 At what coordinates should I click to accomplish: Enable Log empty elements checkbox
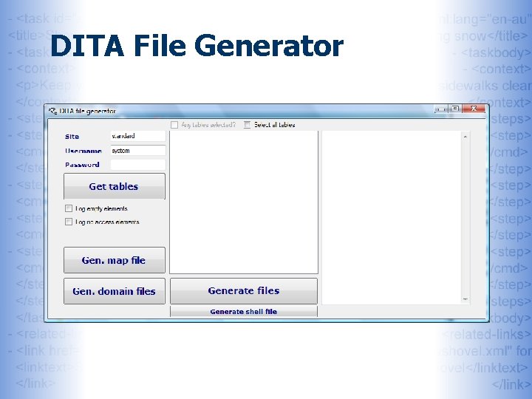pos(69,208)
